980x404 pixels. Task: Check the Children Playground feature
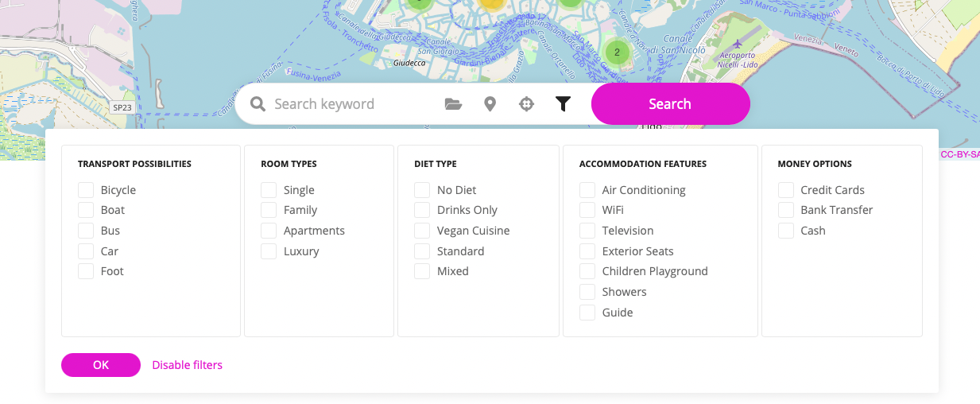[587, 271]
